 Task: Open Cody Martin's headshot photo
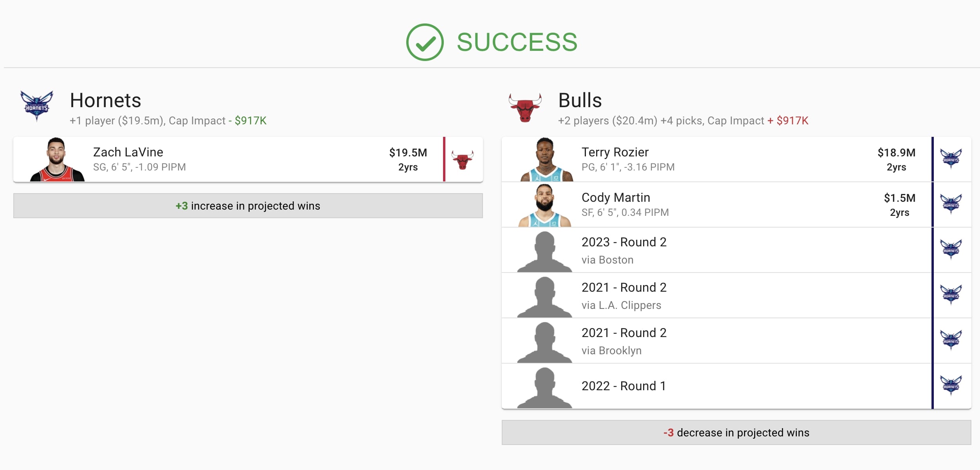pyautogui.click(x=545, y=205)
